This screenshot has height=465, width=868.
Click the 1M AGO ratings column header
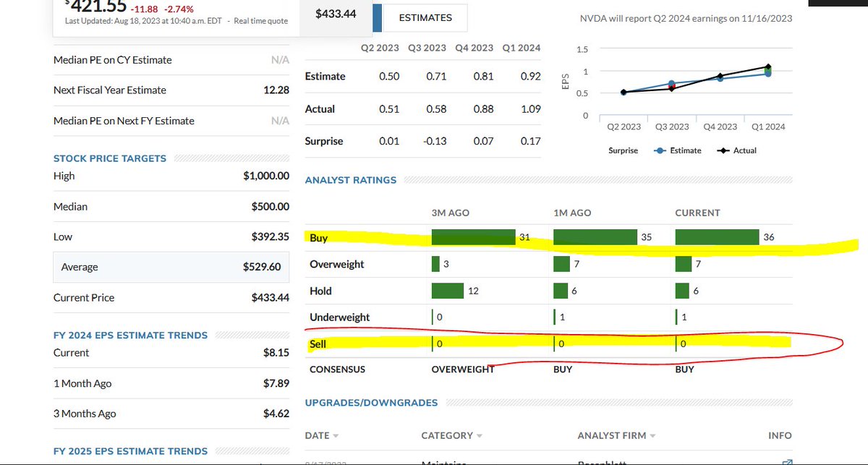[572, 213]
